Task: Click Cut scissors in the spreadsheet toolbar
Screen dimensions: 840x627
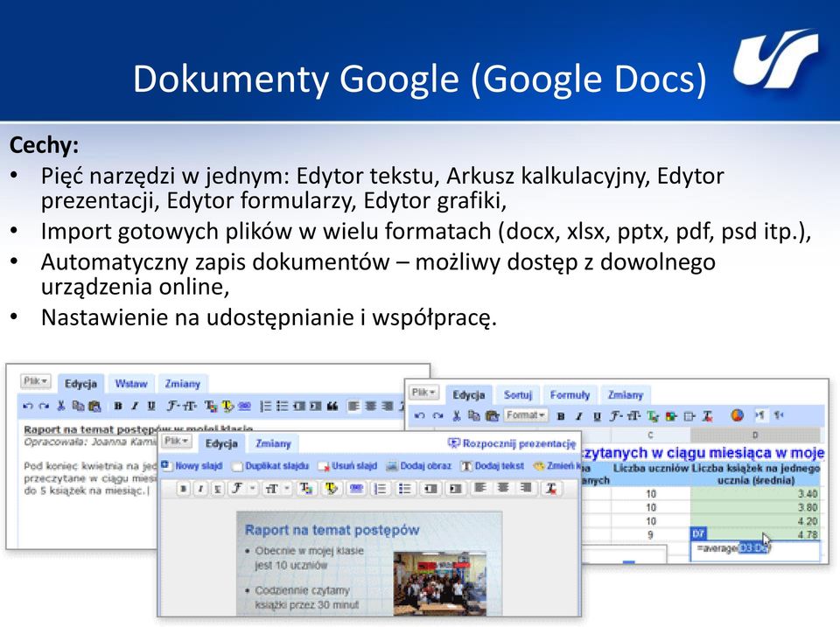Action: coord(457,415)
